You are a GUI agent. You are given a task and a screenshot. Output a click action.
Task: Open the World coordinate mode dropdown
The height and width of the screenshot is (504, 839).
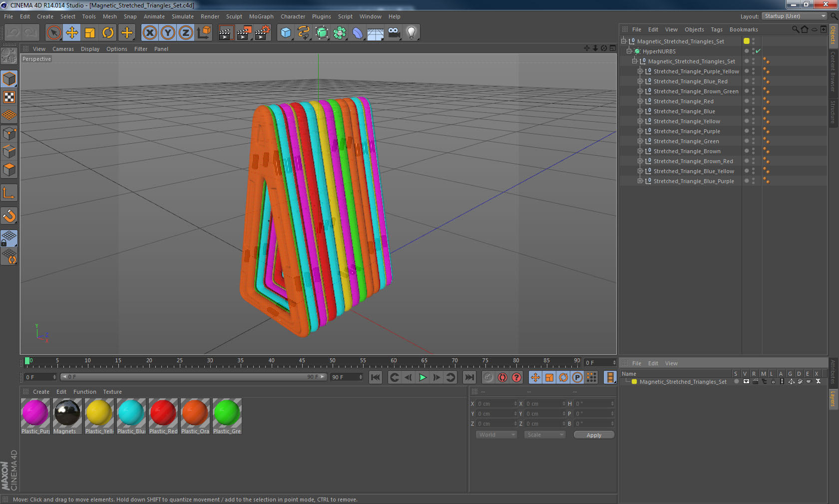pos(496,435)
